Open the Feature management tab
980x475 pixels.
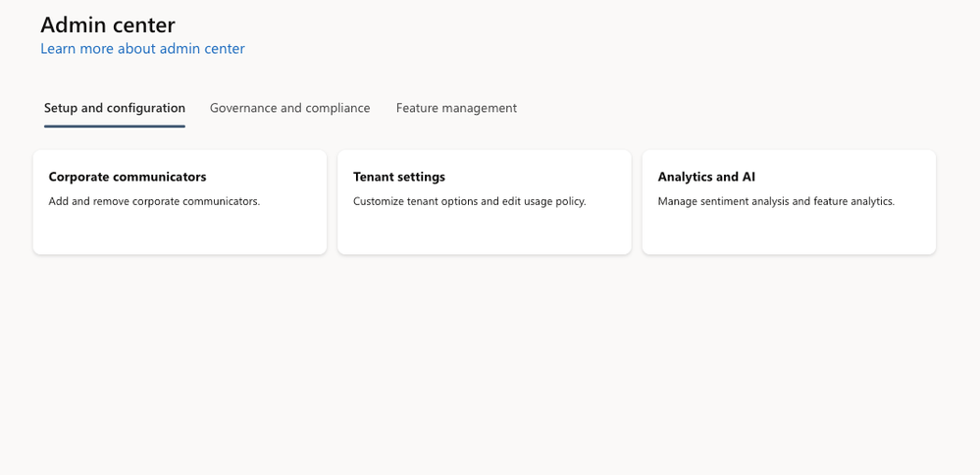point(456,108)
